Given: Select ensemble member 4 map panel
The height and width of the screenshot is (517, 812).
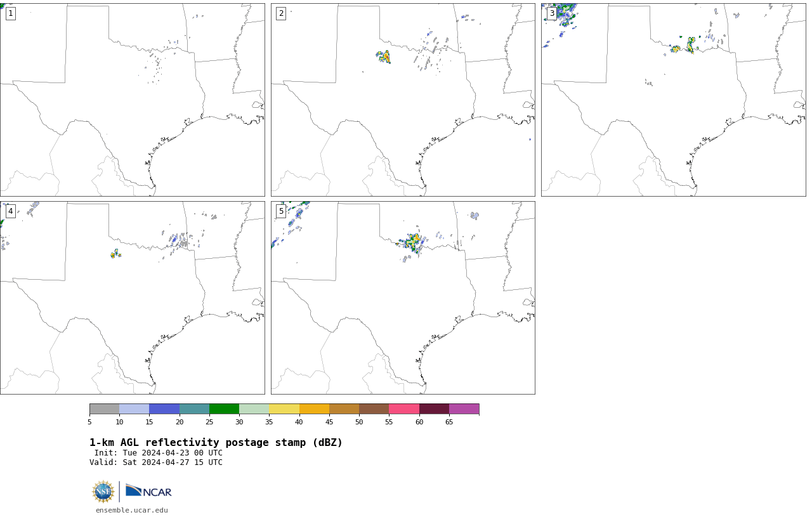Looking at the screenshot, I should click(132, 298).
